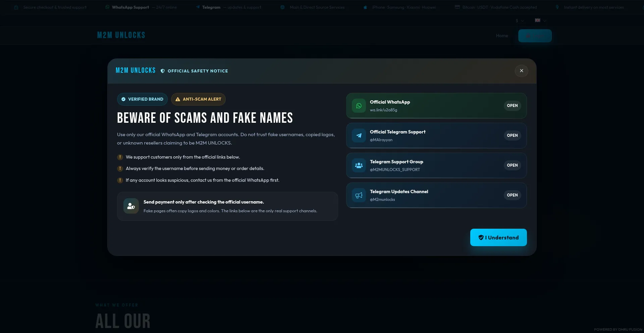Click the @M2munlocks channel username
644x333 pixels.
[x=382, y=200]
